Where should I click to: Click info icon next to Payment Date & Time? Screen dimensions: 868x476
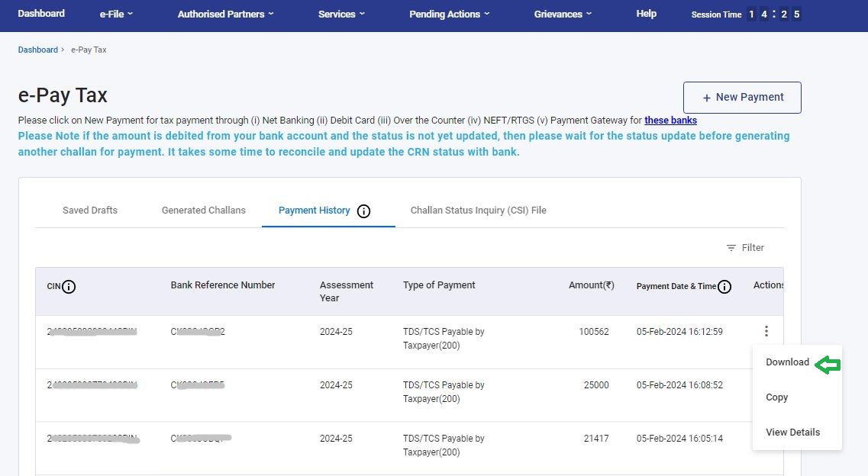click(724, 287)
